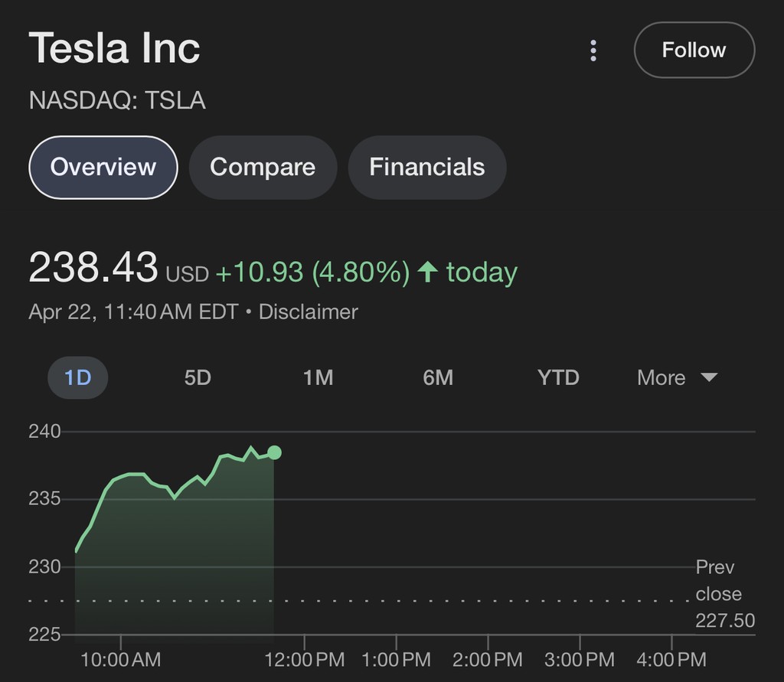Screen dimensions: 784x682
Task: Select the 6M time range
Action: point(438,377)
